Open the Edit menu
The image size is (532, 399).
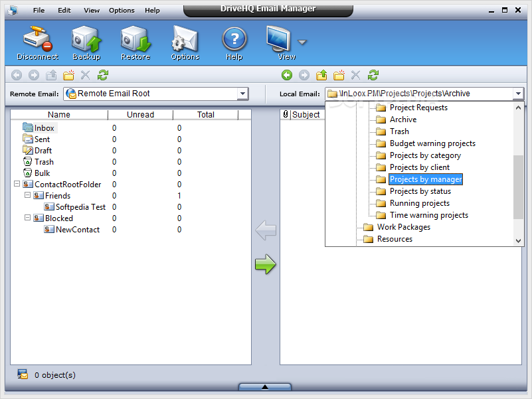tap(64, 10)
